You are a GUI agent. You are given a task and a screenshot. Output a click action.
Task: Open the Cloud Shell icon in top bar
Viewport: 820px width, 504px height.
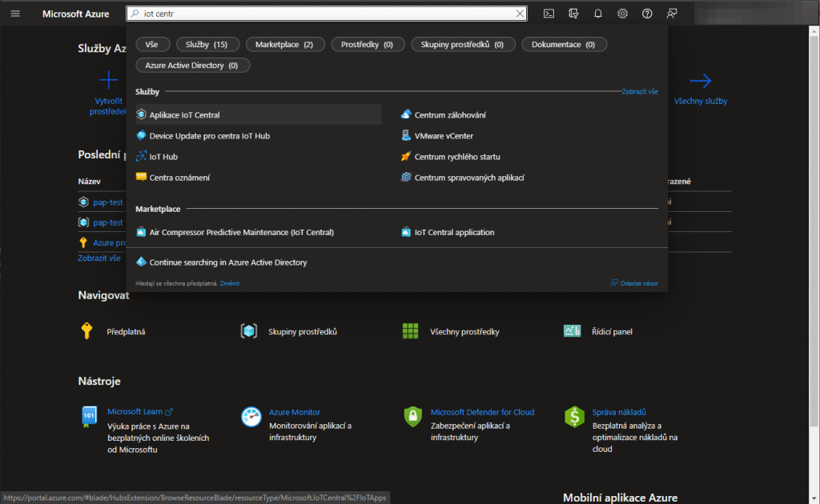[x=549, y=14]
